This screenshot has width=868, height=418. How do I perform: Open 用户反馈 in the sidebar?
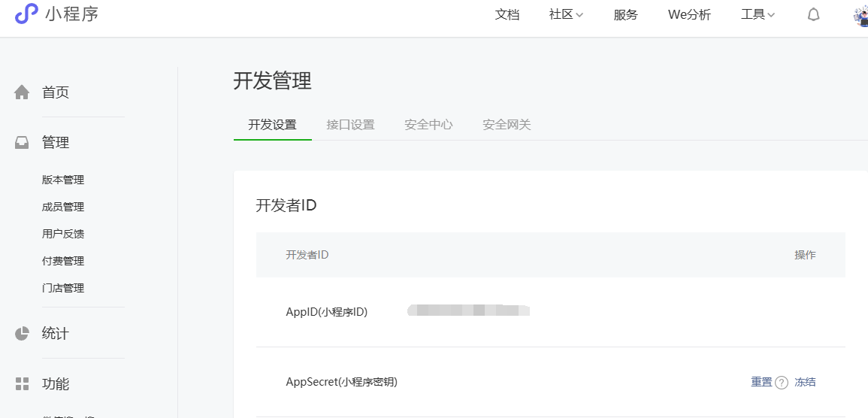63,235
